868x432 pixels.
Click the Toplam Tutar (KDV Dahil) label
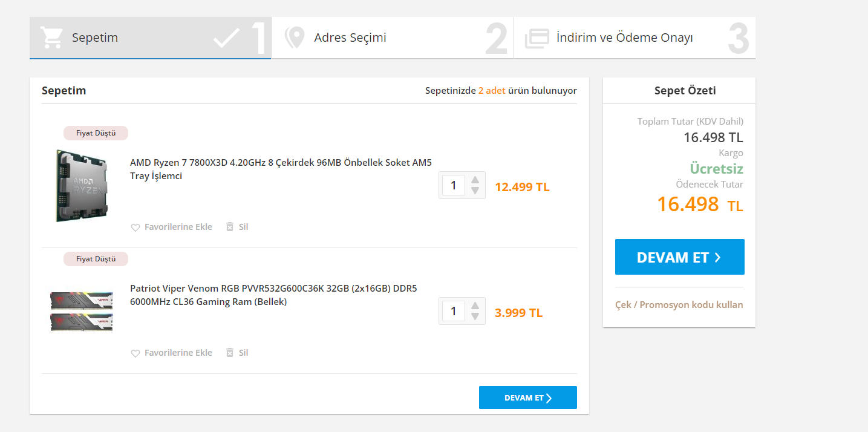click(690, 122)
